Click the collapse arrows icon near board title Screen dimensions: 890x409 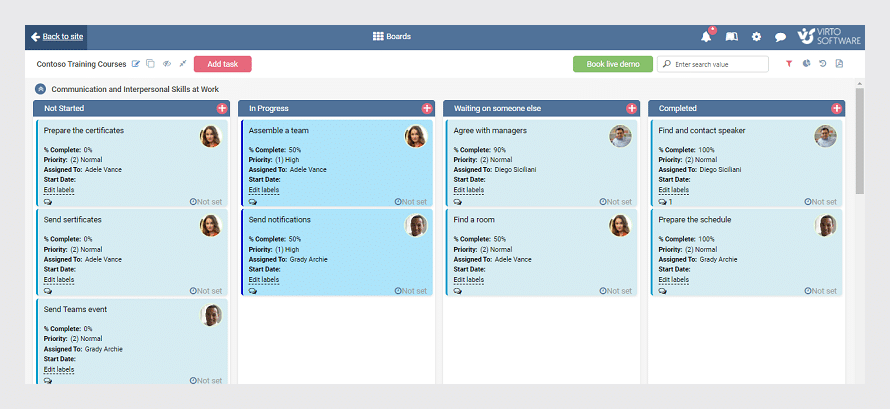coord(183,64)
